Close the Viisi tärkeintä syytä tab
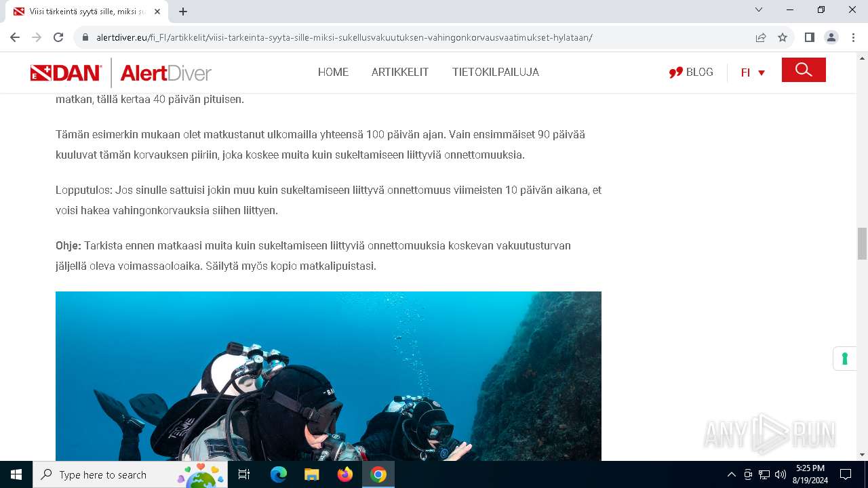 pos(157,12)
